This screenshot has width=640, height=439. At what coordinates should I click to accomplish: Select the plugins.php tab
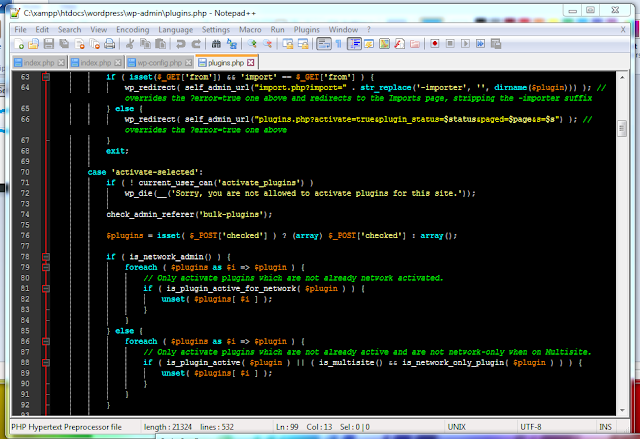[226, 62]
